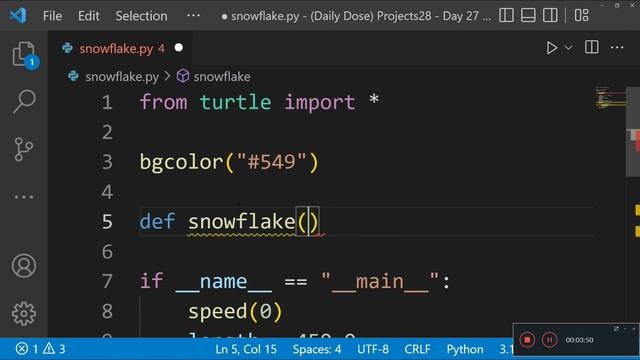640x360 pixels.
Task: Click Ln 5, Col 15 go-to-line
Action: tap(246, 349)
